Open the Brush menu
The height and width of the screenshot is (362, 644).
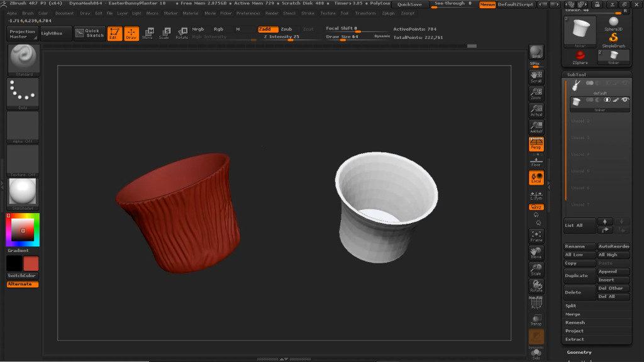[28, 13]
